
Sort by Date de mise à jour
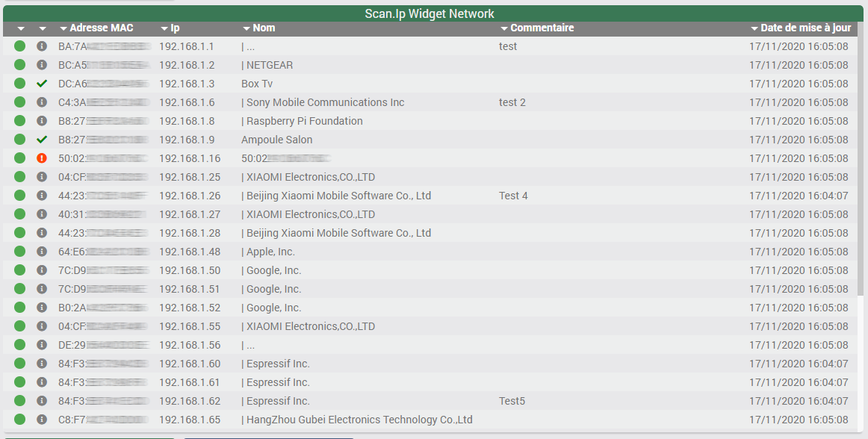pyautogui.click(x=801, y=28)
